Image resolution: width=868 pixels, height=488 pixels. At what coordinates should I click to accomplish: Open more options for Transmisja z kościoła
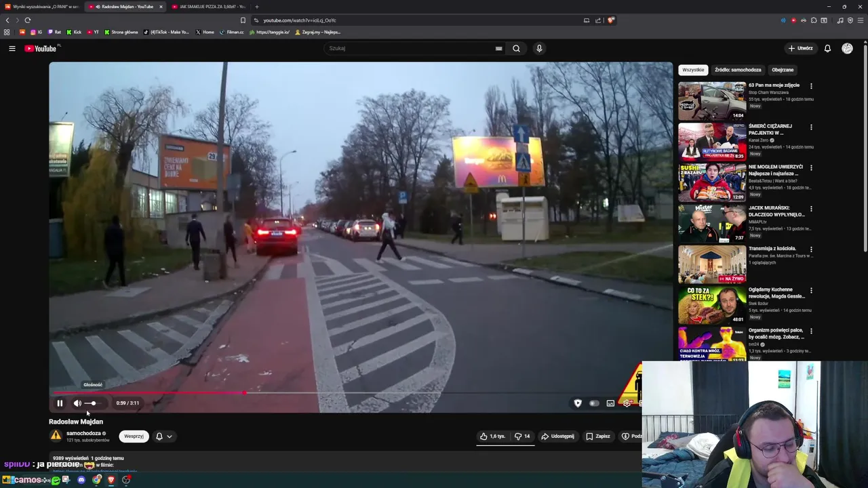[811, 249]
